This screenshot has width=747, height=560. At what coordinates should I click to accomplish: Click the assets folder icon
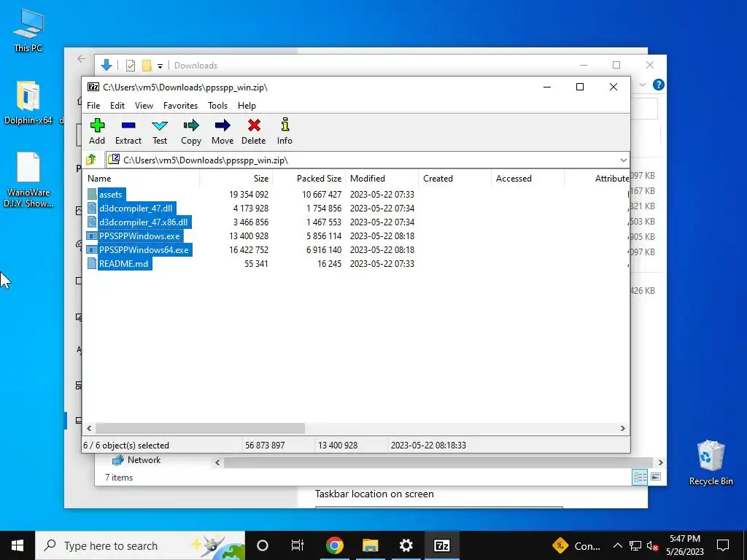(92, 194)
